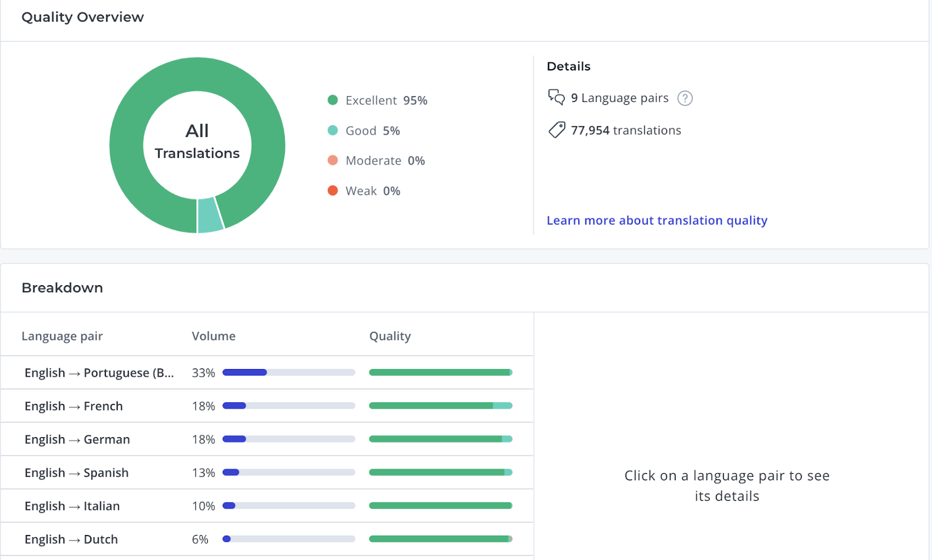This screenshot has height=560, width=932.
Task: Select the English → Italian row
Action: [x=267, y=506]
